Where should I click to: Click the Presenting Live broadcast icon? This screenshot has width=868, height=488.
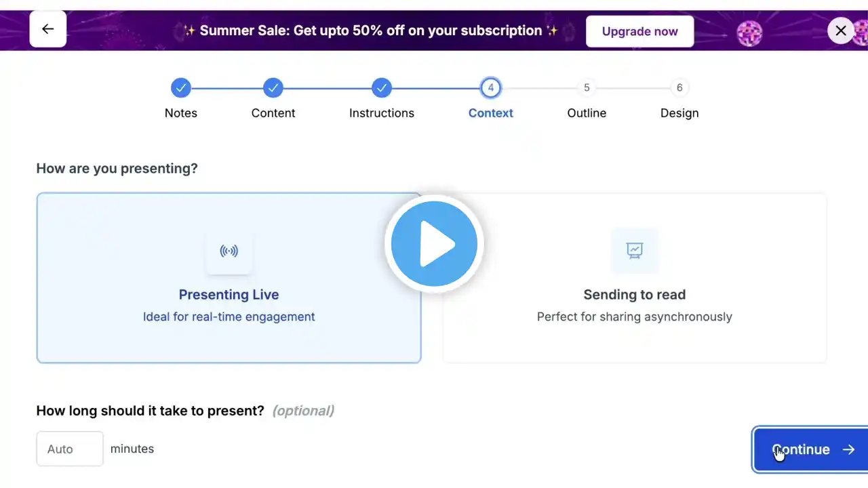(229, 251)
